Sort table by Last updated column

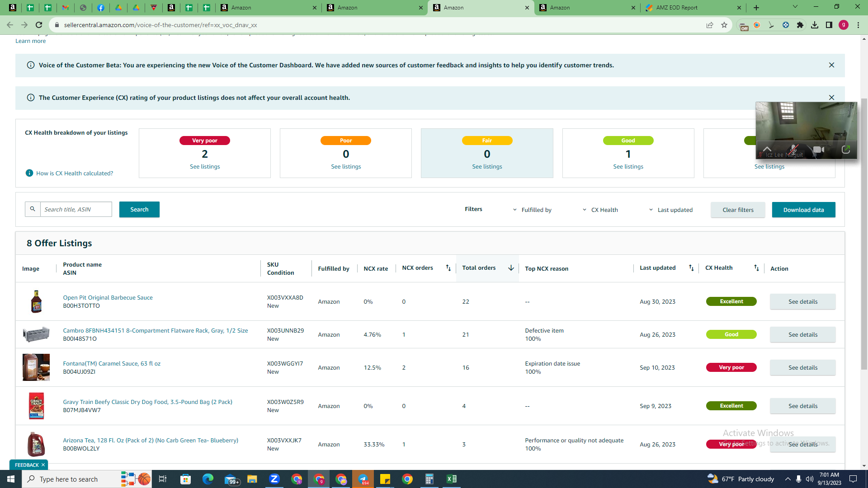pos(691,268)
